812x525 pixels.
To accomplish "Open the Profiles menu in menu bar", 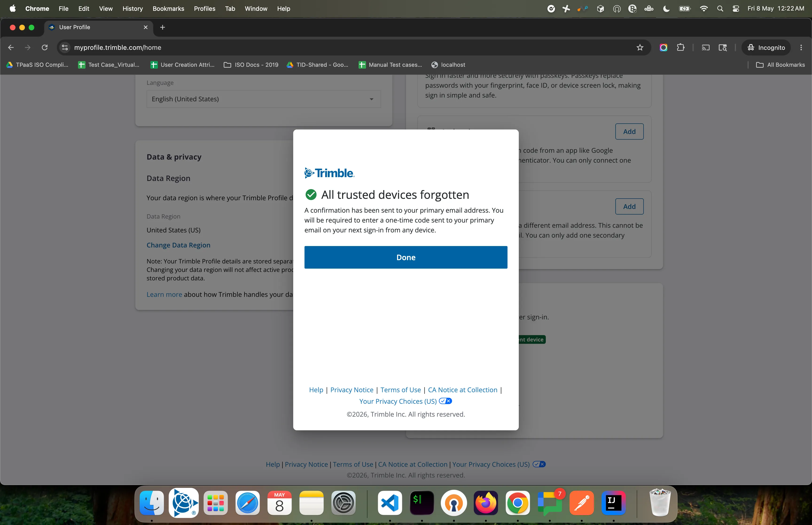I will click(x=204, y=8).
